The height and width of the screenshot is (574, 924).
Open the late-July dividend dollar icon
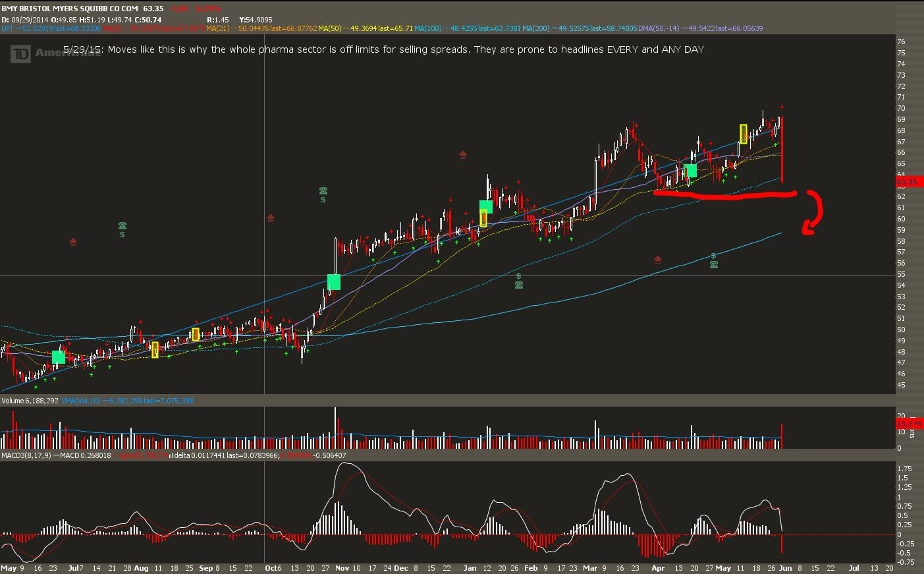122,235
